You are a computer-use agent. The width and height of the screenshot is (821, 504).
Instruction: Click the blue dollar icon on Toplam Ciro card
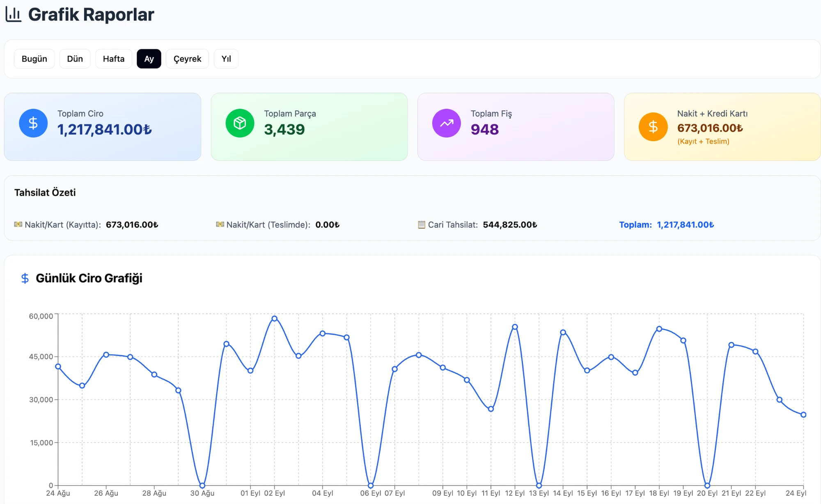33,123
